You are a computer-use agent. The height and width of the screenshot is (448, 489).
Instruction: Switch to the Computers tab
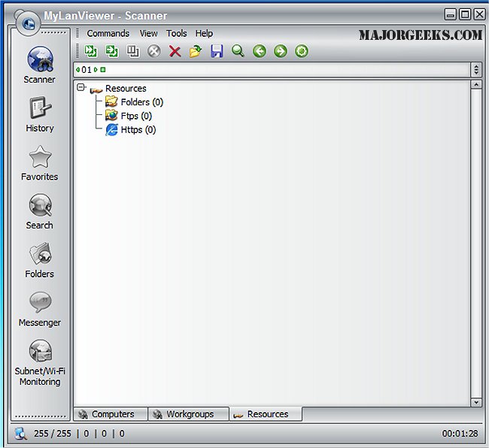[111, 414]
